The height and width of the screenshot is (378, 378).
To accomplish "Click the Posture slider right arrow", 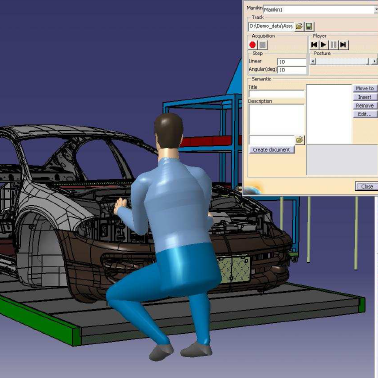I will tap(374, 61).
